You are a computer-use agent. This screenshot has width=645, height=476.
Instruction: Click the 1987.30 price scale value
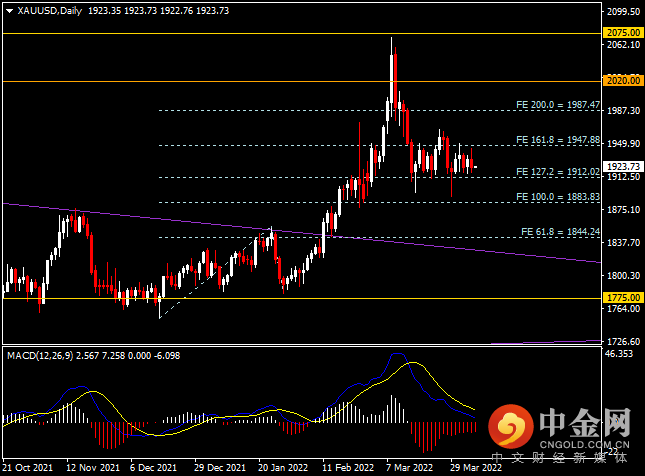tap(624, 110)
